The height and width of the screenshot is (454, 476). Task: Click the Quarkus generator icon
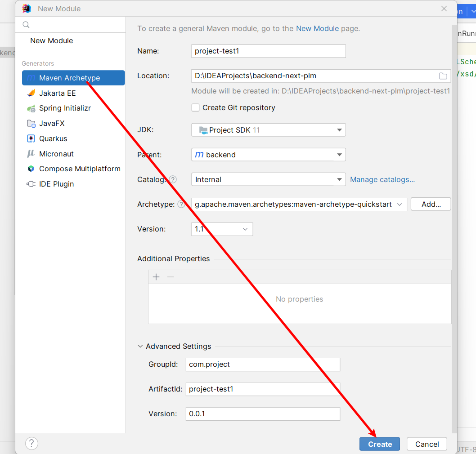(x=31, y=138)
